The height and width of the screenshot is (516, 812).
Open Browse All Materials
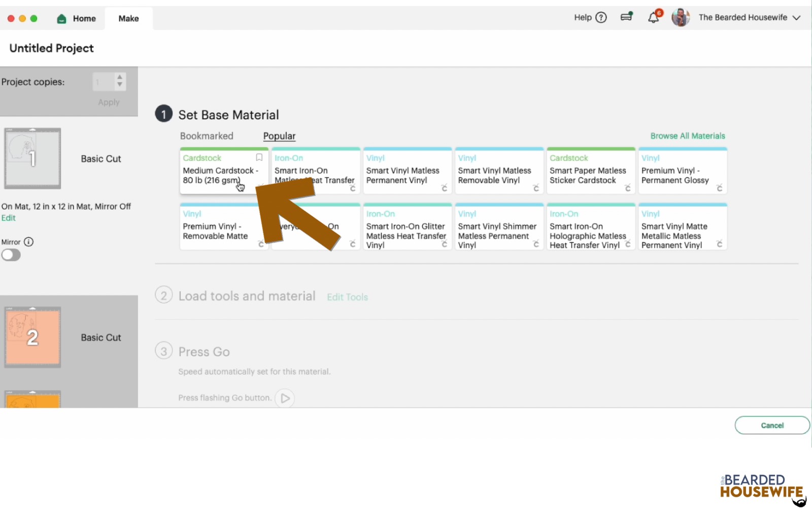click(x=688, y=135)
